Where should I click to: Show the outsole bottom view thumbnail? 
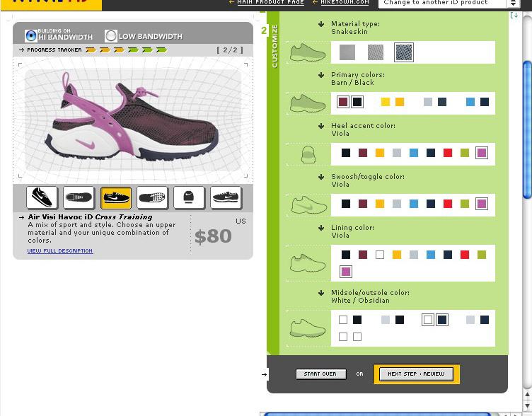152,197
